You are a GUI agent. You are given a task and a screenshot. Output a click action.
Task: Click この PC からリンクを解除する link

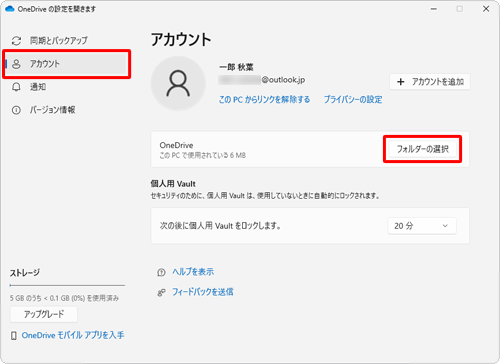coord(264,99)
